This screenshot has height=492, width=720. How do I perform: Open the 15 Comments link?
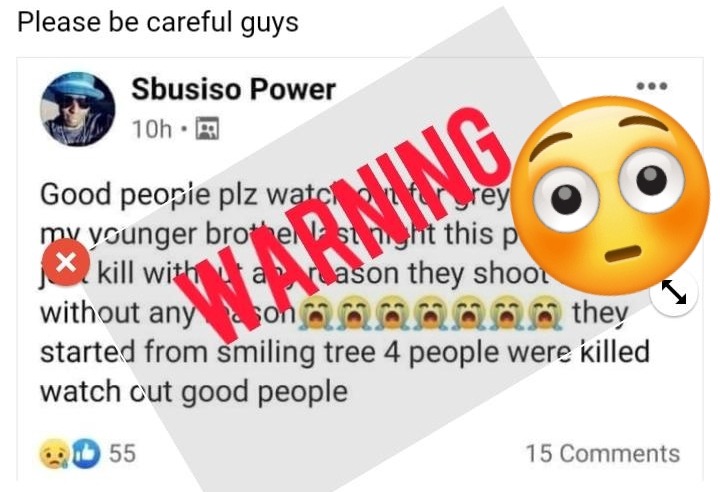tap(602, 453)
